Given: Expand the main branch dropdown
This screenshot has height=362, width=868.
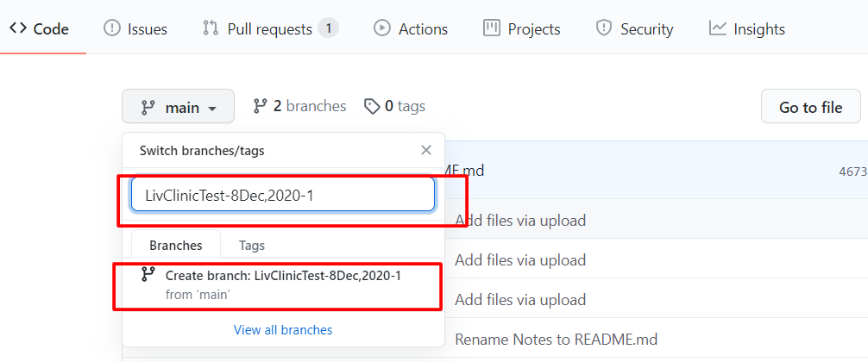Looking at the screenshot, I should coord(178,107).
